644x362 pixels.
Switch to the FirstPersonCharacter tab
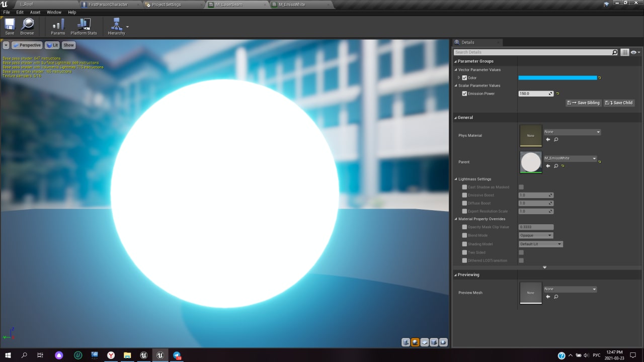coord(108,5)
